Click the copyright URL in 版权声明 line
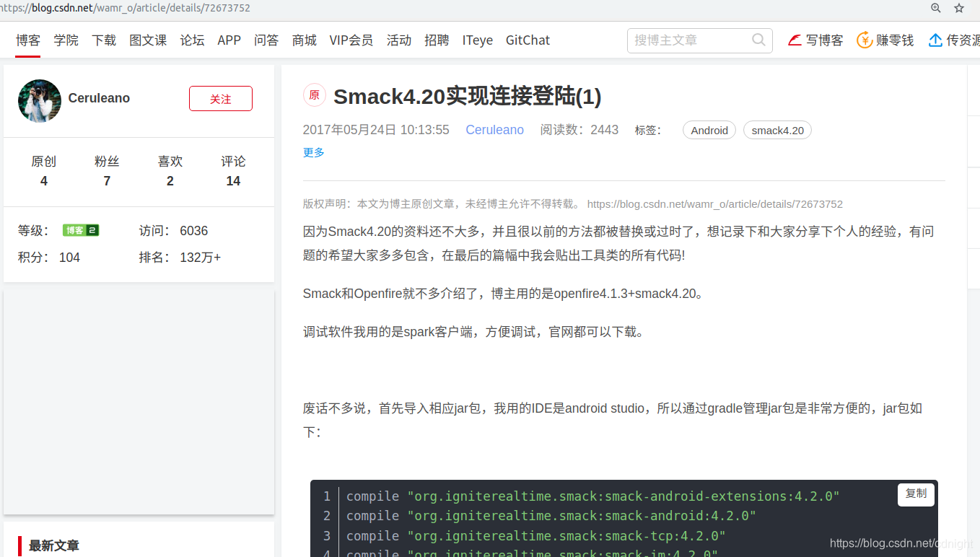The height and width of the screenshot is (557, 980). tap(715, 204)
